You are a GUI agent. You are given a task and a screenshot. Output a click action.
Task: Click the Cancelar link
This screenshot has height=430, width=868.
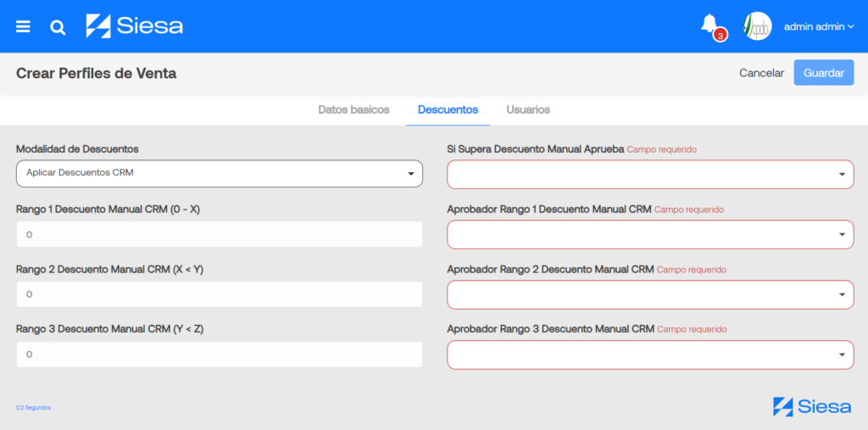click(762, 73)
